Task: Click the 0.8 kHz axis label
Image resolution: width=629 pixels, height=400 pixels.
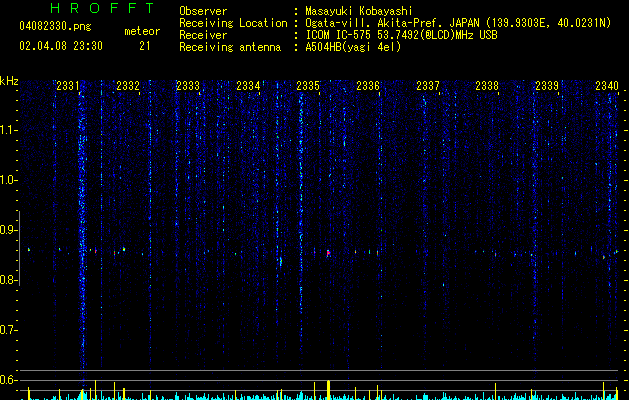Action: pyautogui.click(x=8, y=280)
